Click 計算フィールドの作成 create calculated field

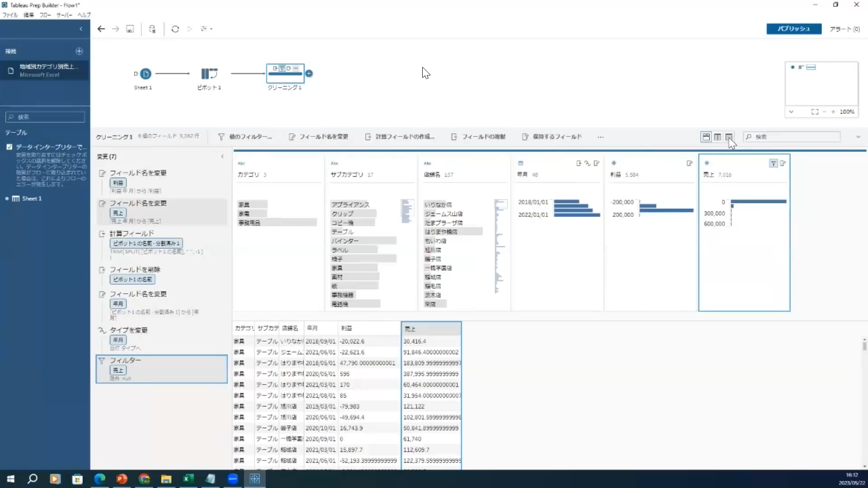pos(400,137)
